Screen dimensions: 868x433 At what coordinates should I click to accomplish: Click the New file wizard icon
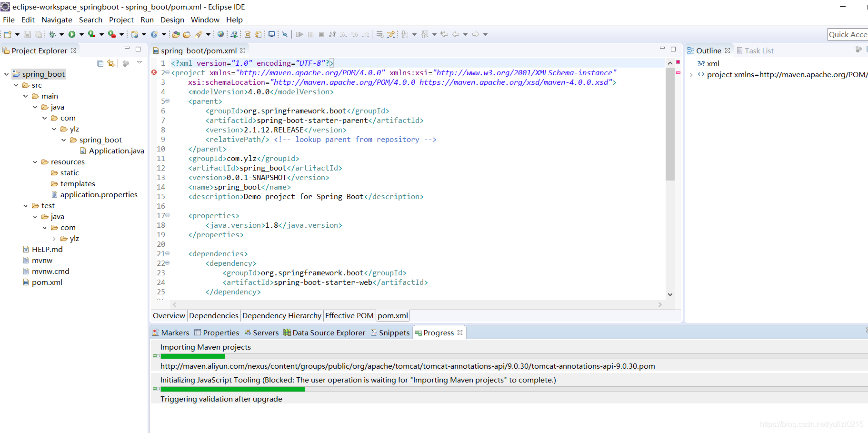point(8,34)
